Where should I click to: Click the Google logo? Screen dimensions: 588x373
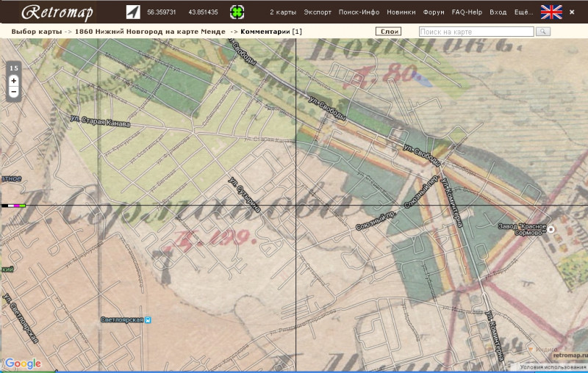24,363
